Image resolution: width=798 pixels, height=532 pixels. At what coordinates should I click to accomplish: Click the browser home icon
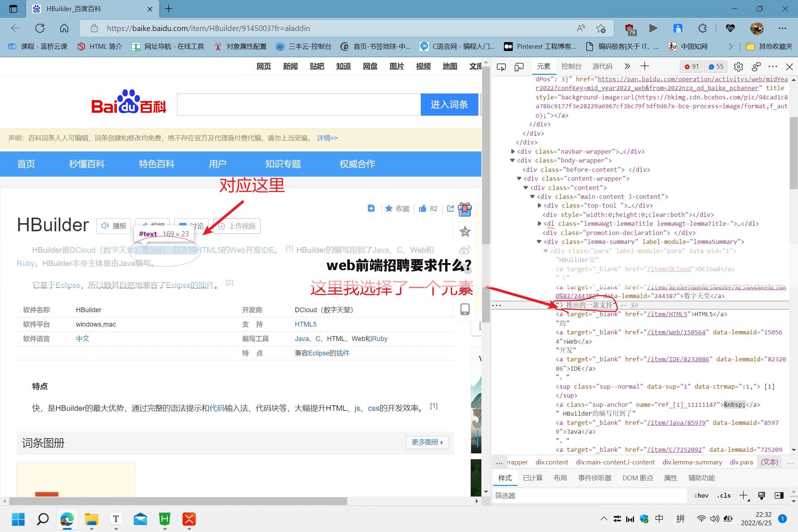64,28
